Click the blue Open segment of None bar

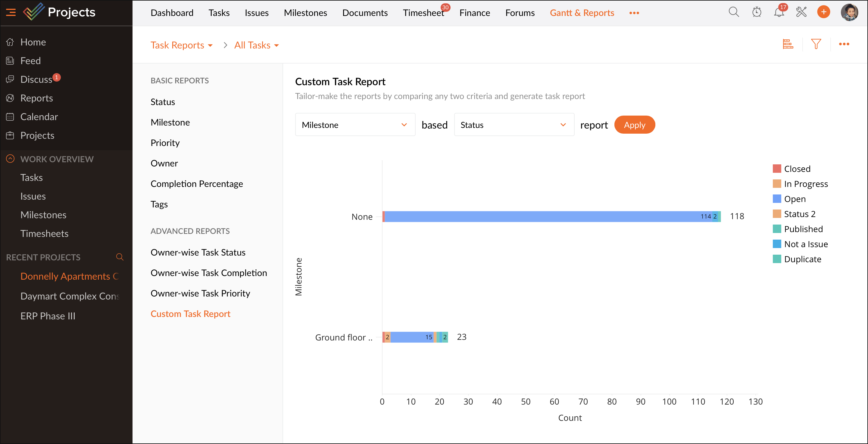tap(539, 217)
